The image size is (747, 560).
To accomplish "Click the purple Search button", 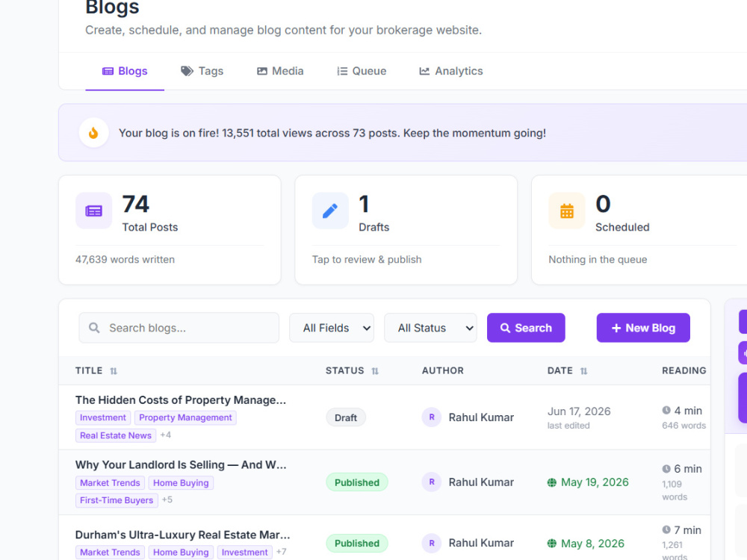I will click(526, 328).
